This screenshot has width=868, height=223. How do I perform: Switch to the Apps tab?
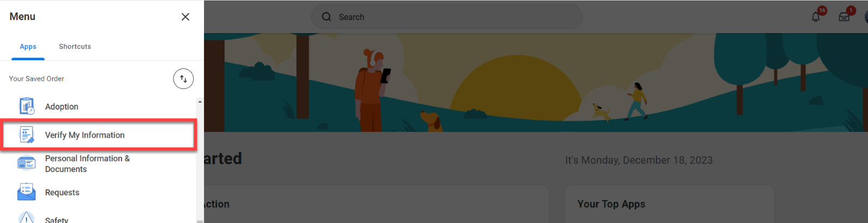tap(28, 47)
